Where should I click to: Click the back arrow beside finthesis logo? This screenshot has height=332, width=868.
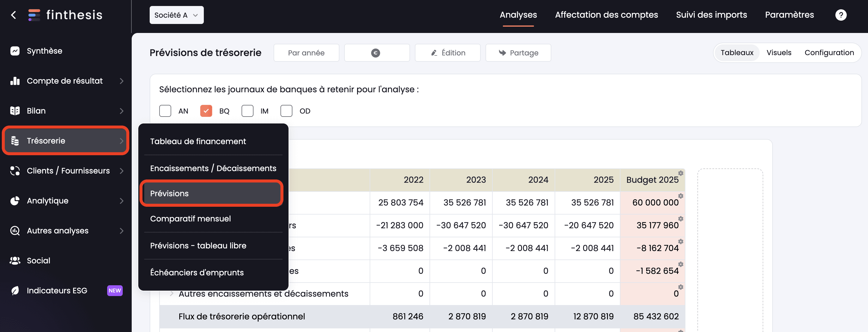tap(13, 15)
